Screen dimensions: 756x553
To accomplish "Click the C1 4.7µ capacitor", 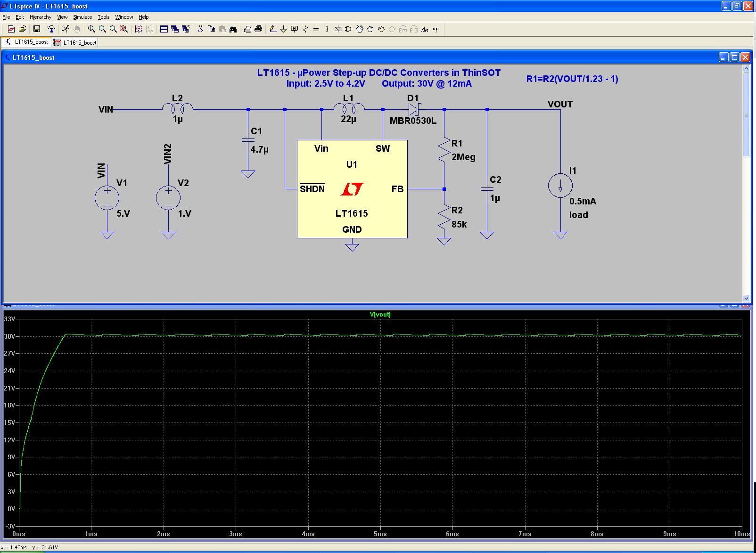I will coord(248,140).
